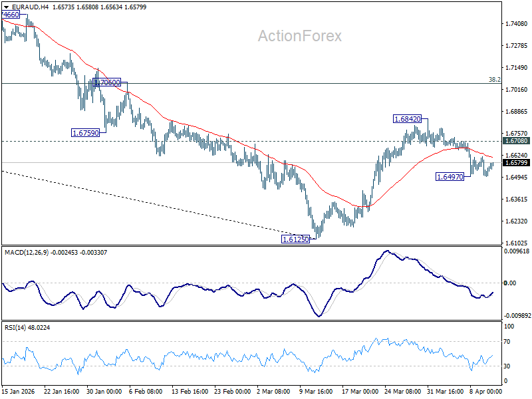
Task: Click the 8 Apr 00:00 time label
Action: pos(486,391)
